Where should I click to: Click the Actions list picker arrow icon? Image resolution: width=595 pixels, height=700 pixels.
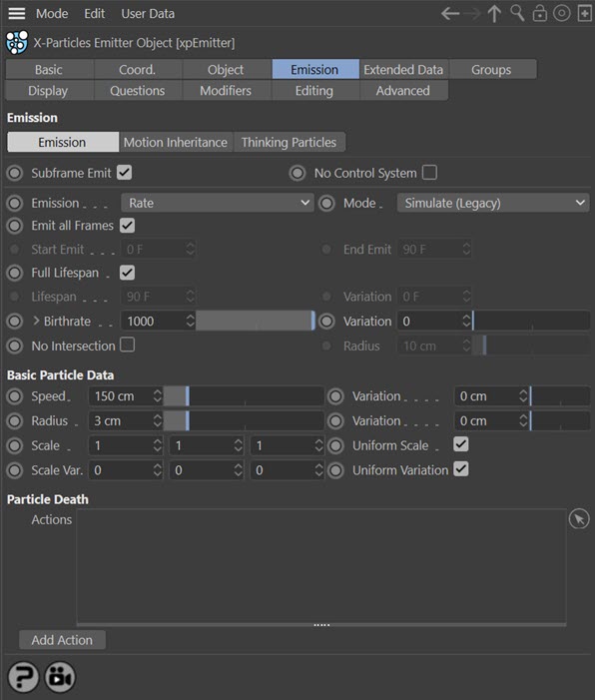point(579,518)
